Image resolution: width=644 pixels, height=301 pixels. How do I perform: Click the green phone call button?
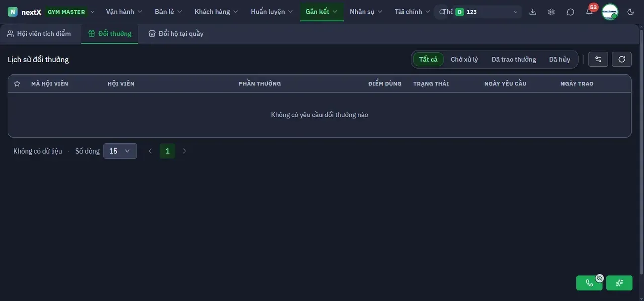[589, 283]
